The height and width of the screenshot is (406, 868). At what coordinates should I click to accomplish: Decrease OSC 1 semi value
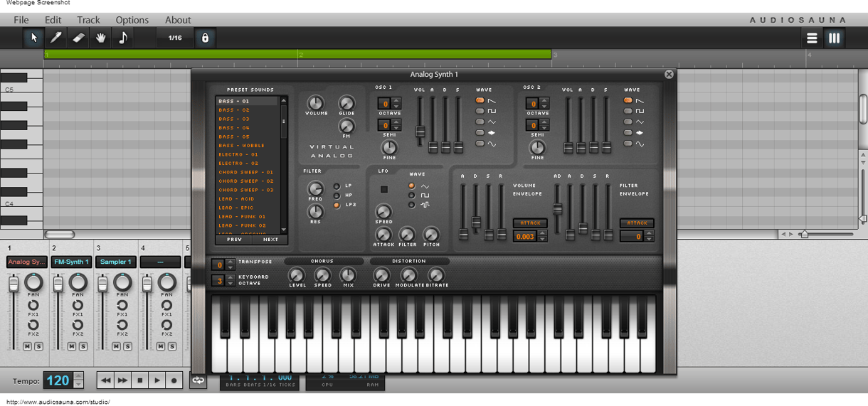point(396,128)
